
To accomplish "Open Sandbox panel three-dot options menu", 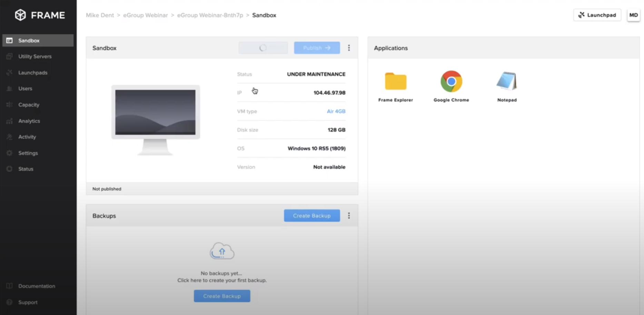I will tap(349, 48).
